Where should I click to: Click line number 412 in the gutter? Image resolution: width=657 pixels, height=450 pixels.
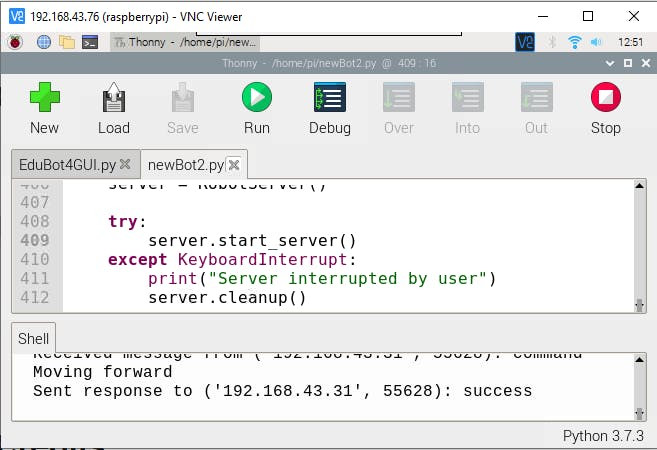tap(35, 297)
